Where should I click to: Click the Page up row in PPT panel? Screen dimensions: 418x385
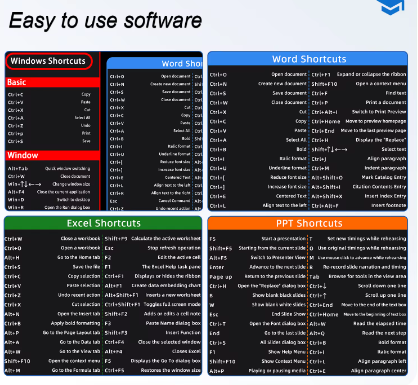[x=257, y=277]
